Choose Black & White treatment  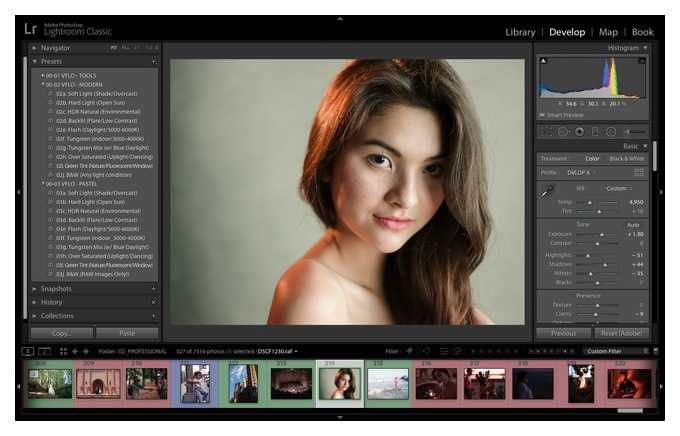click(627, 159)
